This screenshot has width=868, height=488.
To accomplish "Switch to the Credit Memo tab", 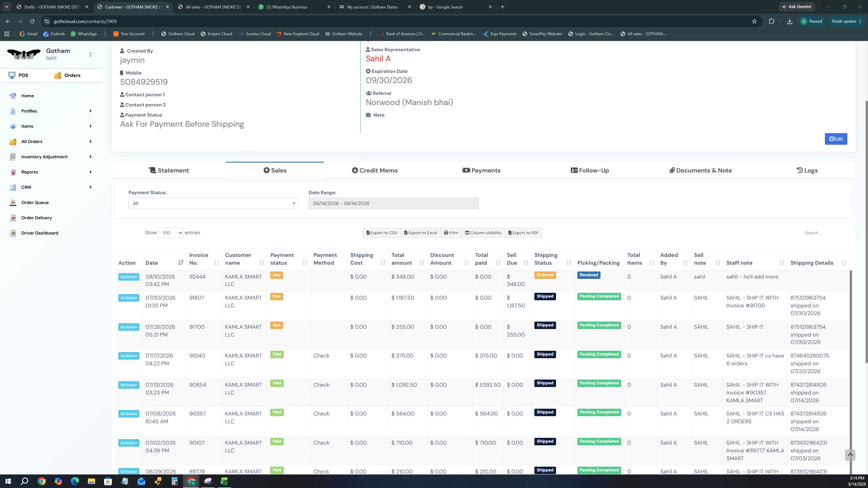I will 374,170.
